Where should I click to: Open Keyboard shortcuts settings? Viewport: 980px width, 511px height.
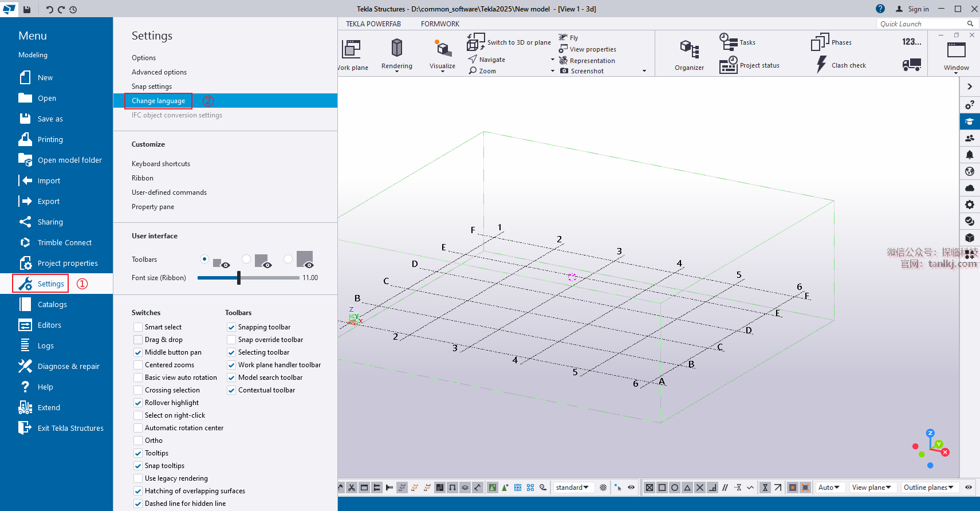161,164
